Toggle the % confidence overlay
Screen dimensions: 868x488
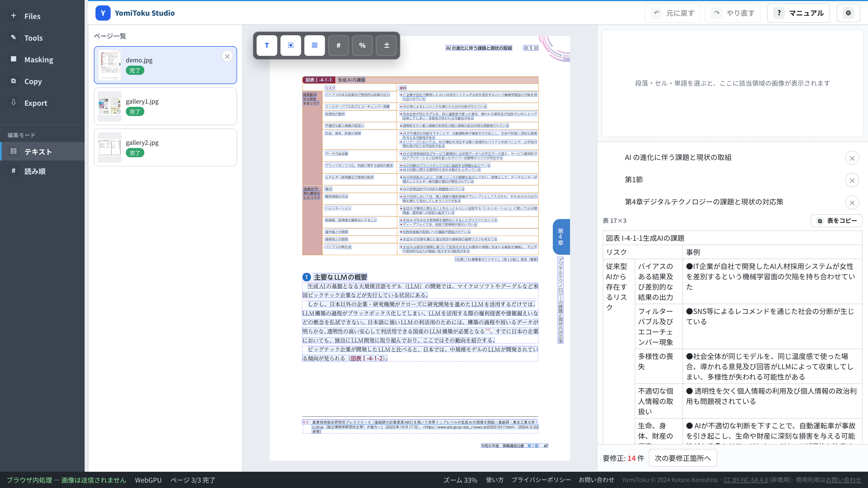pyautogui.click(x=362, y=45)
